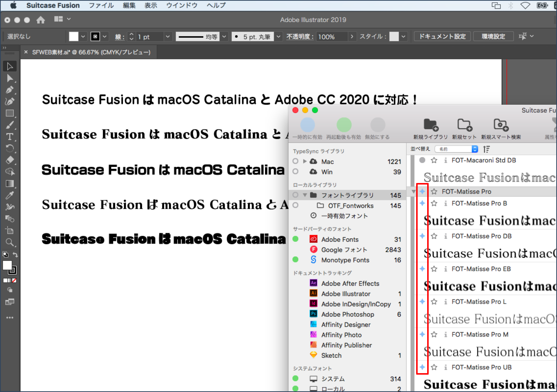Select the Paintbrush tool
Screen dimensions: 557x392
pyautogui.click(x=10, y=125)
